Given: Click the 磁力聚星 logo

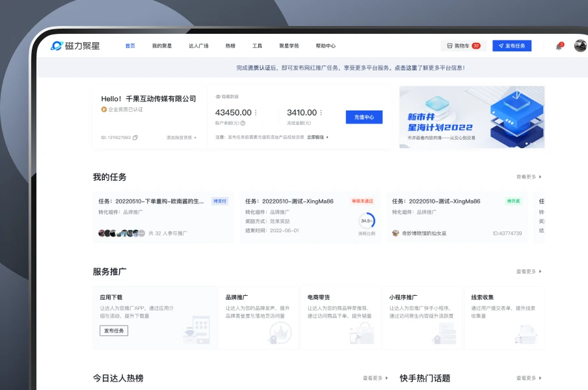Looking at the screenshot, I should (75, 45).
